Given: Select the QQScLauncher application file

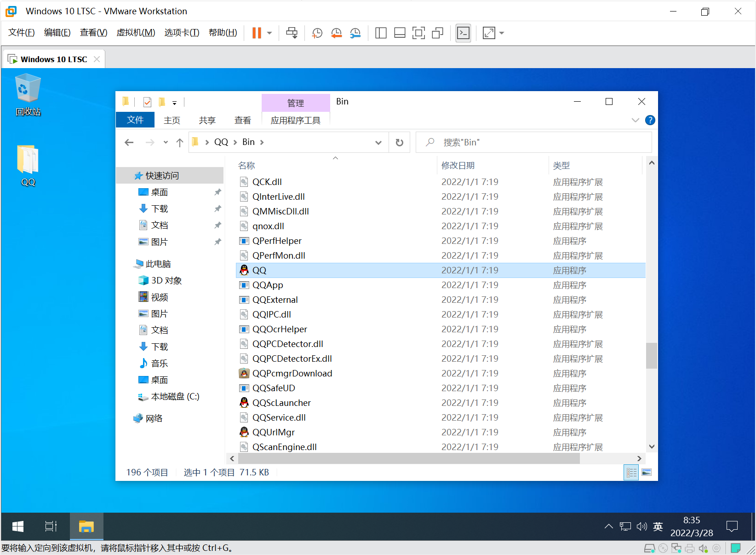Looking at the screenshot, I should click(281, 403).
